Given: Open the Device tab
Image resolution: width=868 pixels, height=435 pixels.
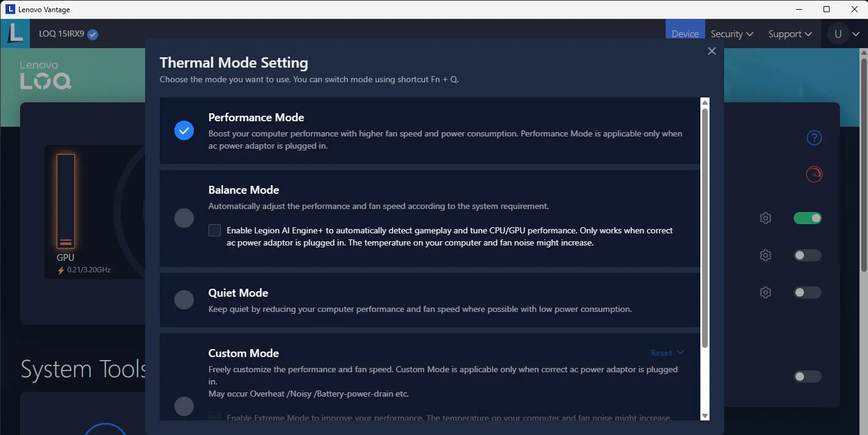Looking at the screenshot, I should point(685,34).
